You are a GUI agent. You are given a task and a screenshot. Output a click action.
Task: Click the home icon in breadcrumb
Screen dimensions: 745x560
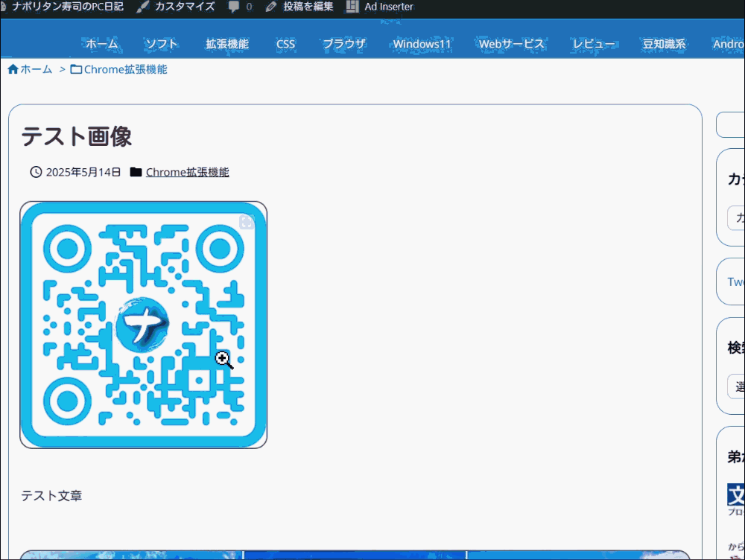click(x=13, y=69)
